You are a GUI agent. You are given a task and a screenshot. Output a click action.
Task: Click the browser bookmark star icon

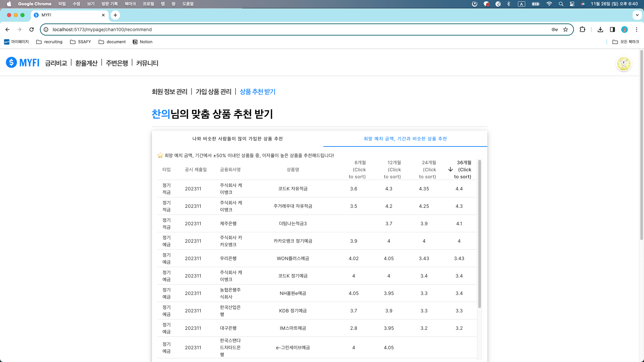pyautogui.click(x=566, y=29)
